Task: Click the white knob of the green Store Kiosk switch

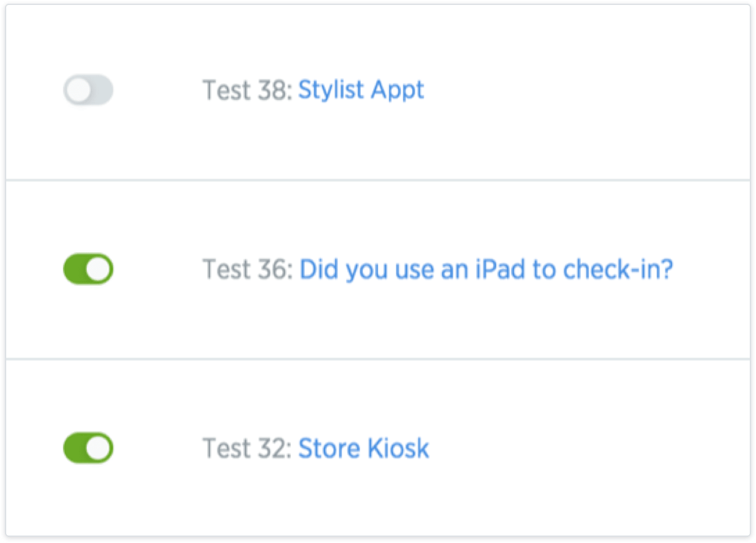Action: pos(99,448)
